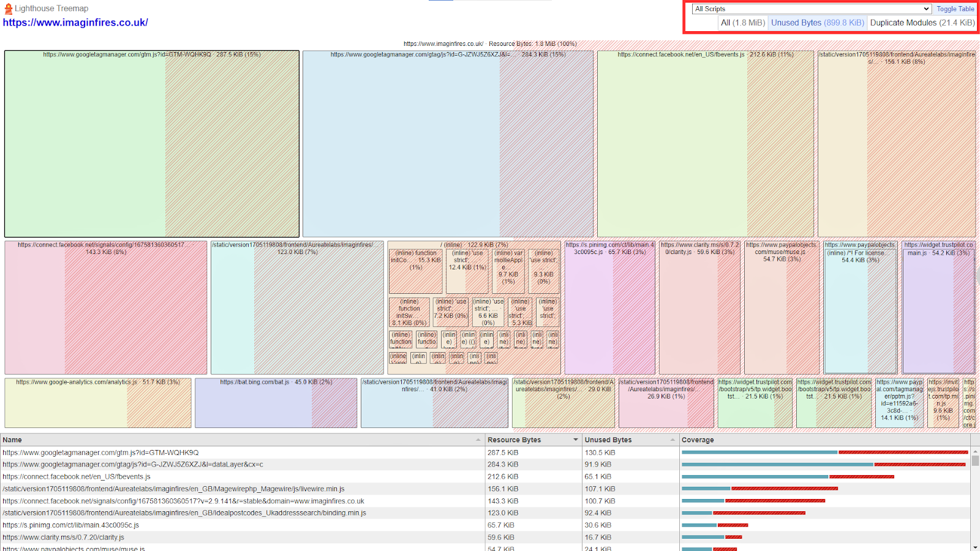Click the clarity.js table row
This screenshot has width=980, height=551.
pos(485,537)
